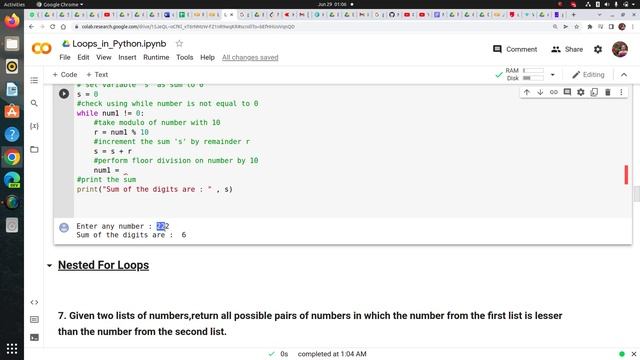Open Find and replace search sidebar icon

pos(34,103)
